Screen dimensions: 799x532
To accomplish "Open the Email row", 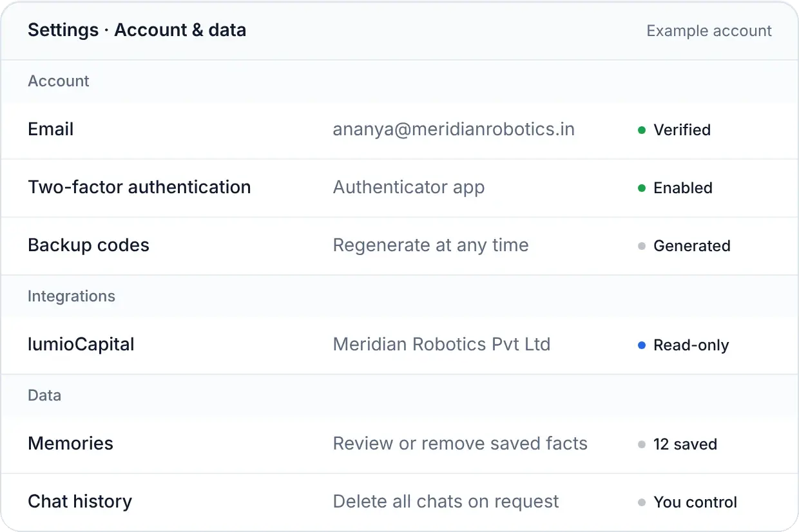I will tap(400, 130).
